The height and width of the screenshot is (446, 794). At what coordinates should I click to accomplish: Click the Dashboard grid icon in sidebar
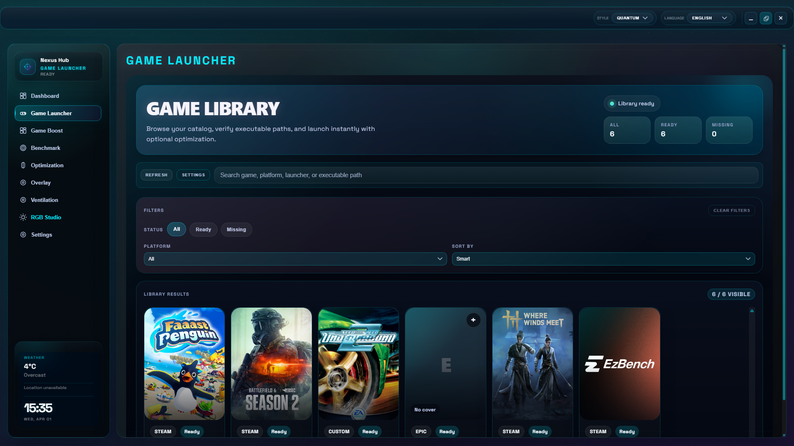[x=23, y=96]
